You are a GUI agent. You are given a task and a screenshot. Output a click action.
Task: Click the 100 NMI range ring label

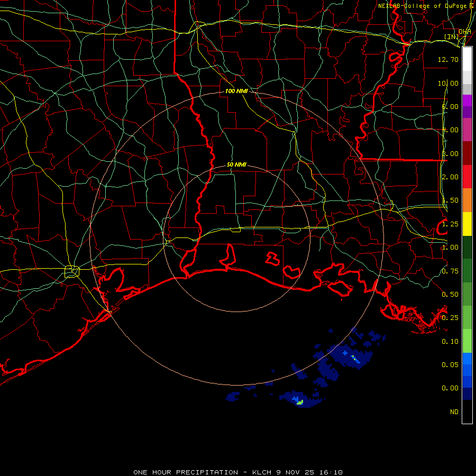[x=236, y=91]
